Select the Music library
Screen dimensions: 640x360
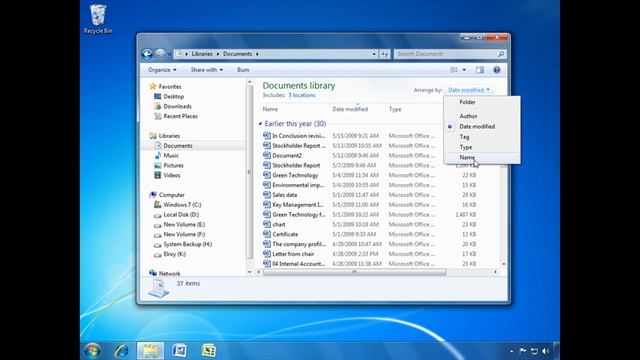[171, 156]
